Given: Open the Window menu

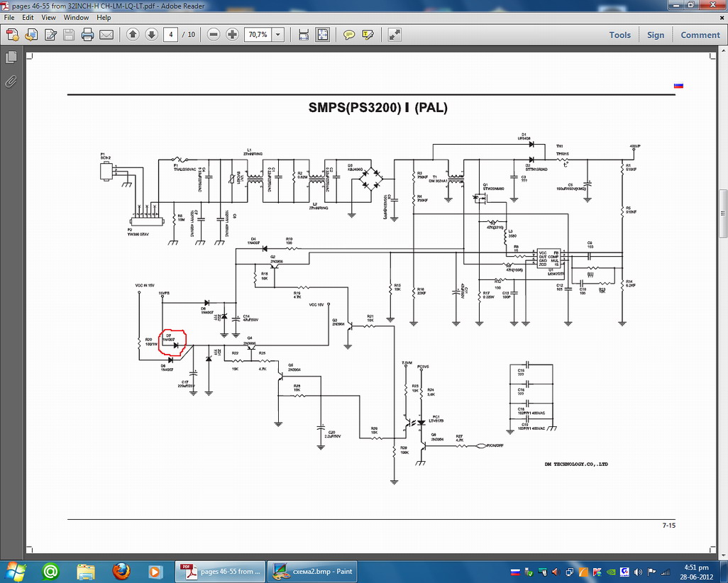Looking at the screenshot, I should [x=76, y=17].
